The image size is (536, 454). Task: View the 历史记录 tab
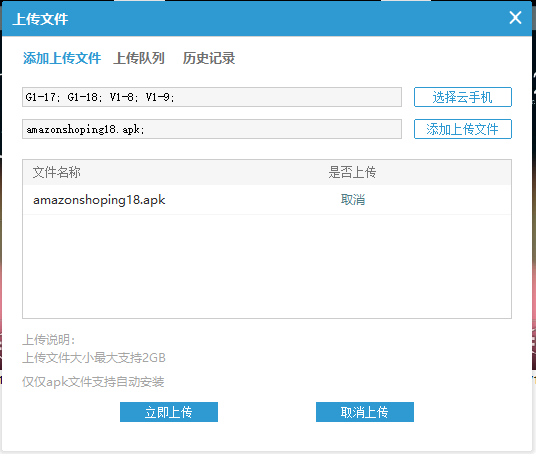pos(209,58)
